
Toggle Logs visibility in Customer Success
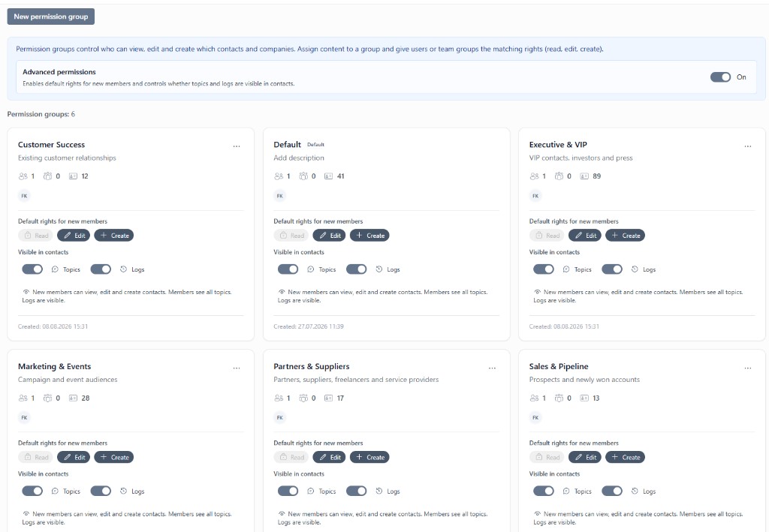click(101, 269)
